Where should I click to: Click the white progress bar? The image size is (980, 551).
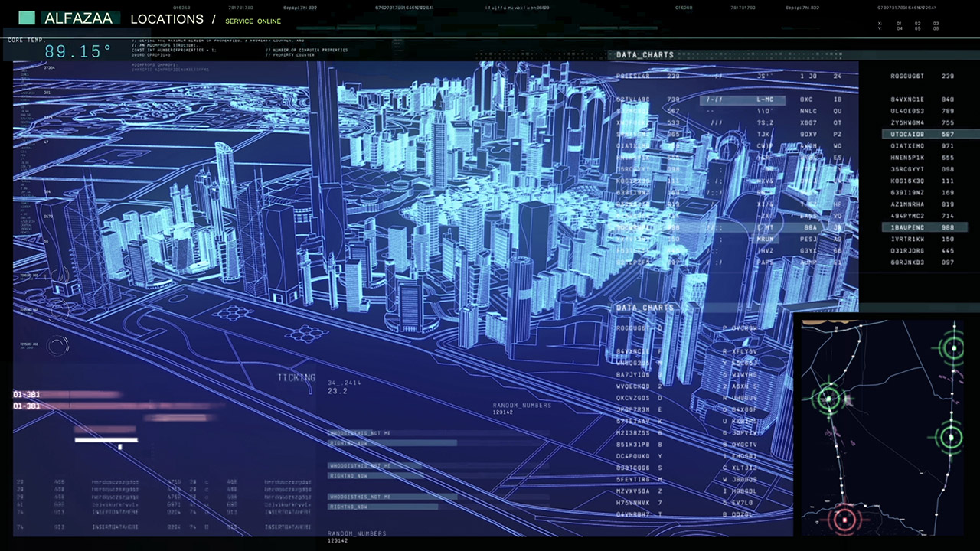pyautogui.click(x=106, y=440)
